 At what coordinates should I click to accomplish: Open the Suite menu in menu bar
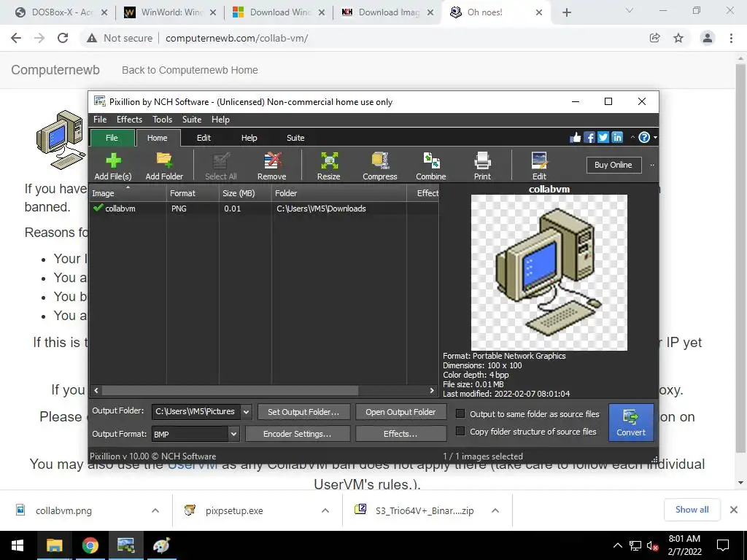pyautogui.click(x=192, y=120)
